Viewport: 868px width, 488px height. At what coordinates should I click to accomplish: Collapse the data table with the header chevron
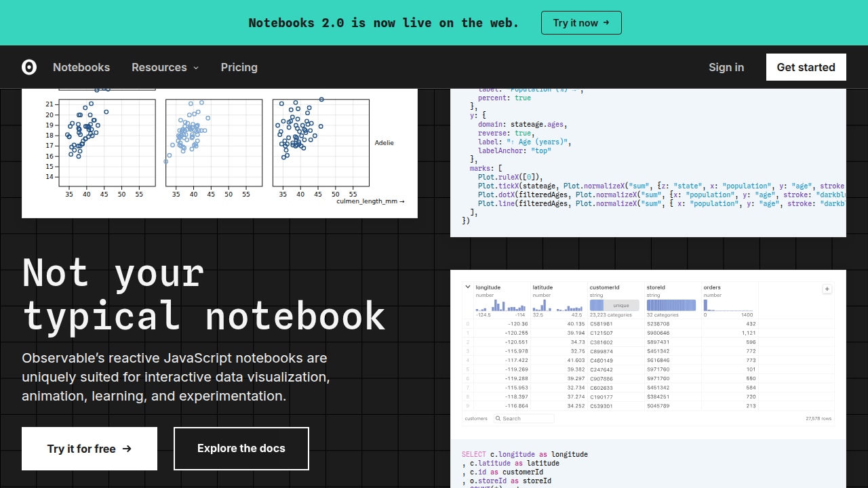468,287
